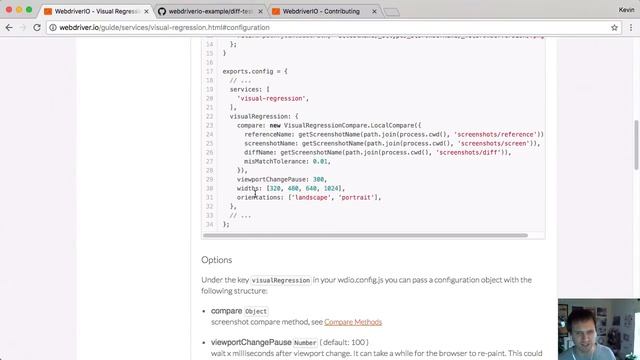Viewport: 640px width, 360px height.
Task: Click the 'screenshots/reference' string in code
Action: point(495,134)
